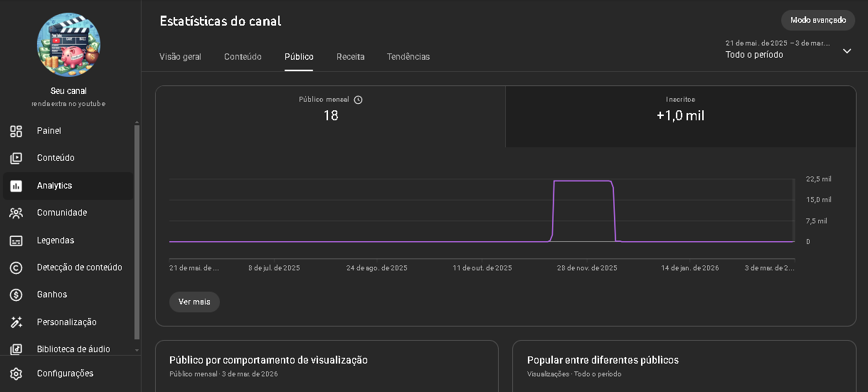Click the Analytics bar chart icon
Viewport: 868px width, 392px height.
(16, 186)
